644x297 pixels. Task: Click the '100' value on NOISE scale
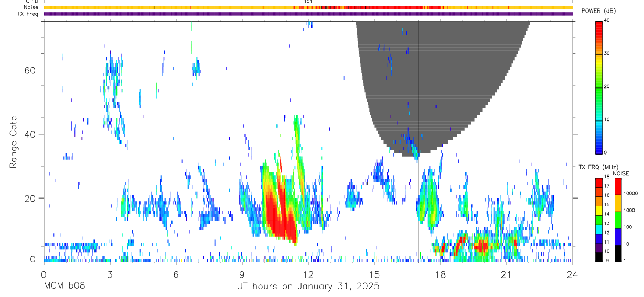click(x=629, y=227)
